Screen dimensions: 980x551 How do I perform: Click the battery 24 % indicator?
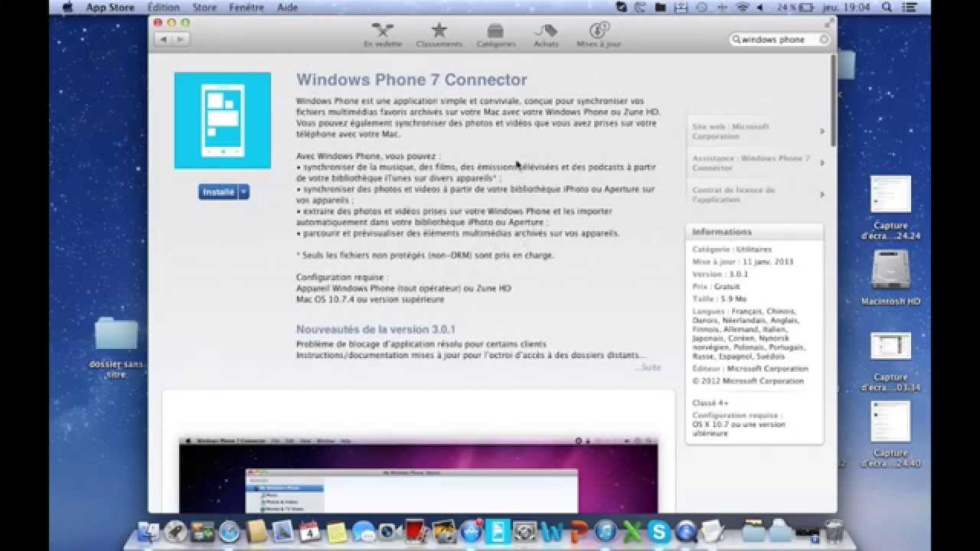(795, 7)
